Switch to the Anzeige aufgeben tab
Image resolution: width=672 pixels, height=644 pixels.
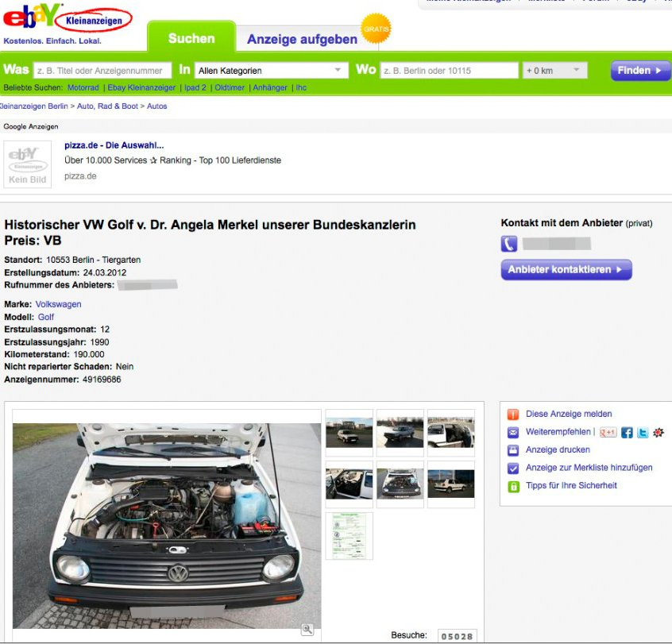pyautogui.click(x=302, y=39)
